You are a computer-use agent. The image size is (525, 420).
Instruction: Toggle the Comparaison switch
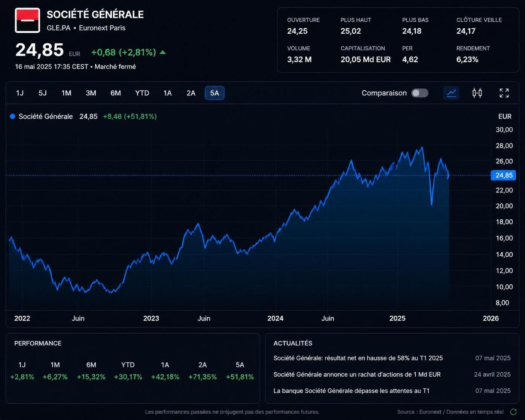point(420,93)
